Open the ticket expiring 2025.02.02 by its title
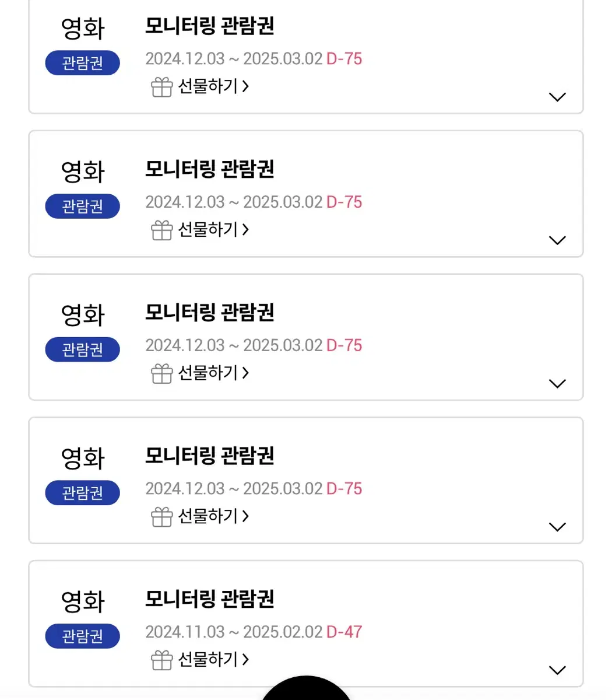612x700 pixels. click(x=210, y=599)
